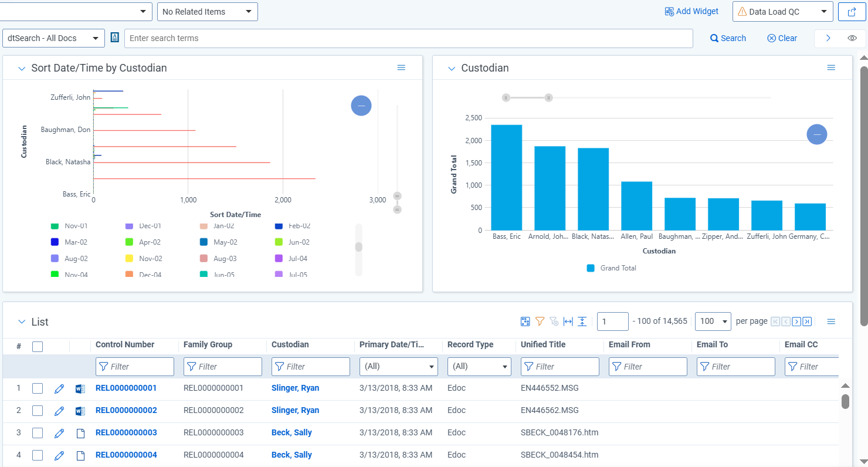Check the checkbox for REL0000000001

38,388
